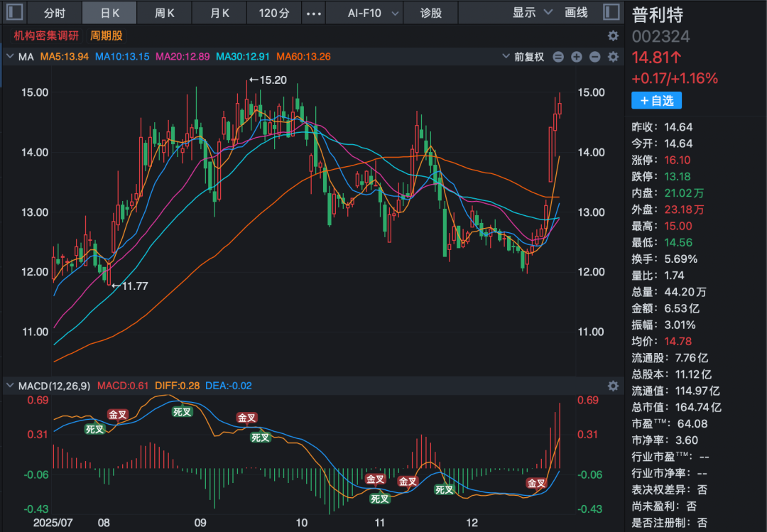This screenshot has height=532, width=767.
Task: Switch to the 分时 intraday tab
Action: 54,13
